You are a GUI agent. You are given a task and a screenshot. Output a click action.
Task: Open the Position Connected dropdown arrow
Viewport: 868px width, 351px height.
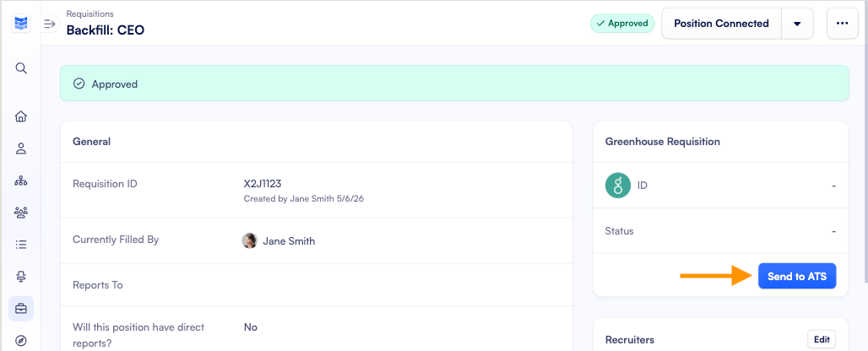pos(797,24)
